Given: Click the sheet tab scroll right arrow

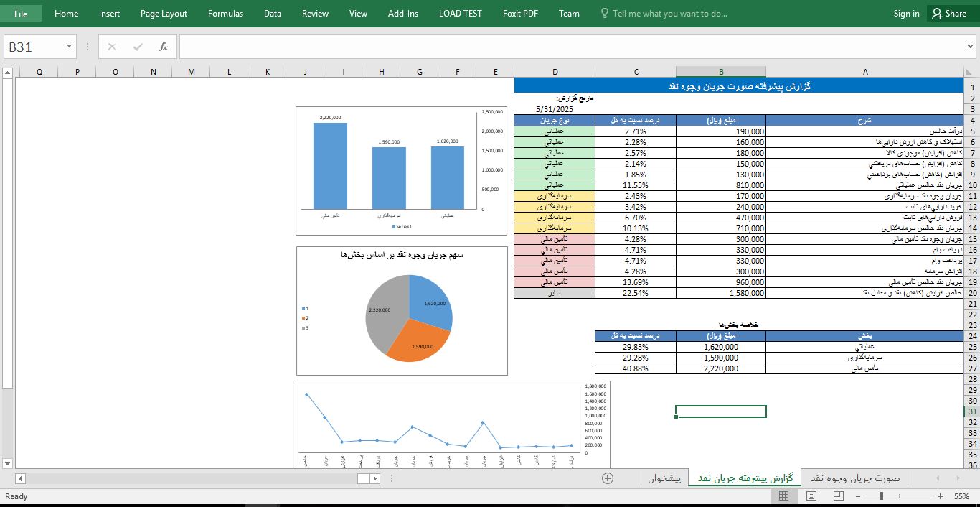Looking at the screenshot, I should (958, 478).
